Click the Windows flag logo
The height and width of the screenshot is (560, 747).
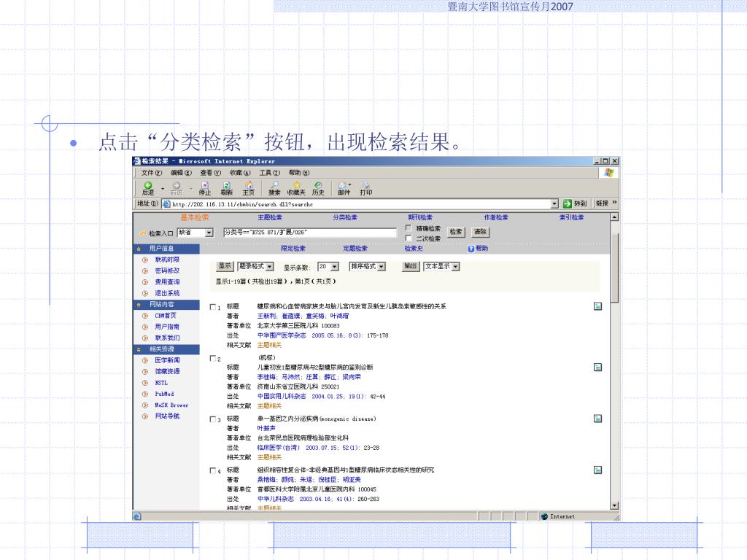tap(609, 172)
